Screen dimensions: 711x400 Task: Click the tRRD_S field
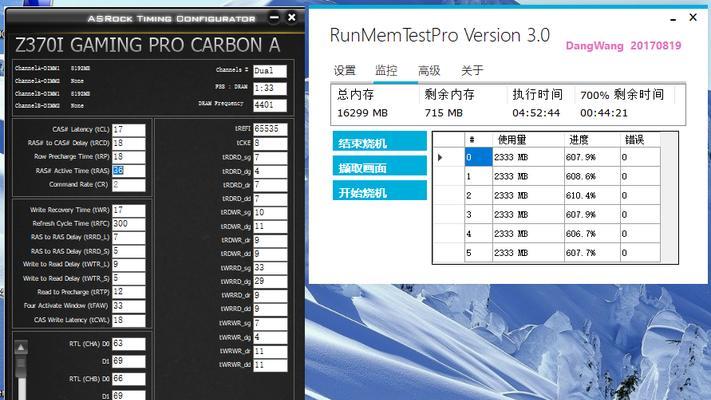coord(129,251)
